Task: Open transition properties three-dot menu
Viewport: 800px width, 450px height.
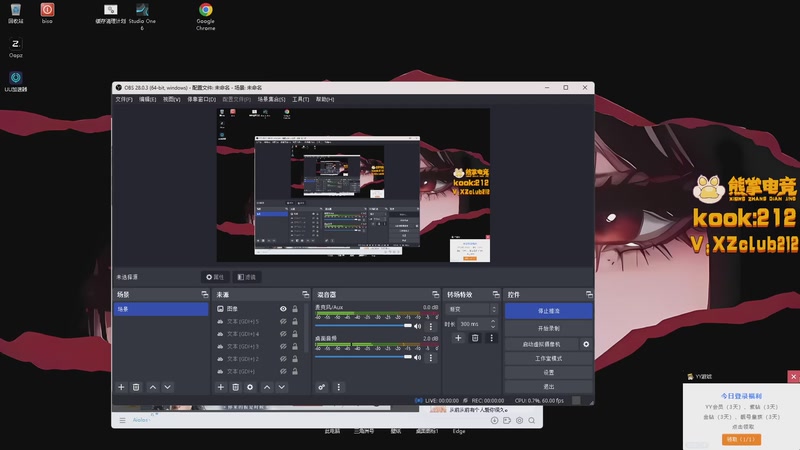Action: [x=491, y=338]
